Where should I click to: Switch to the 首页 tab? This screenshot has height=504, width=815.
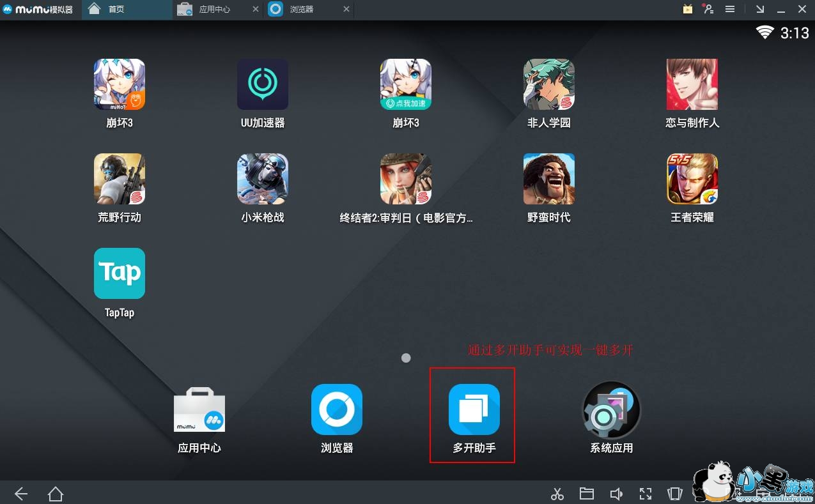127,10
